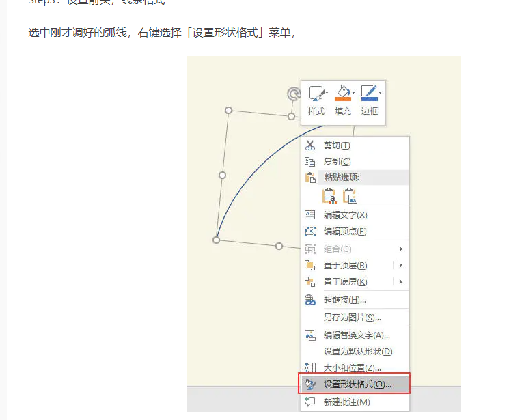Click the 编辑文字 text box icon
Image resolution: width=509 pixels, height=420 pixels.
coord(309,215)
